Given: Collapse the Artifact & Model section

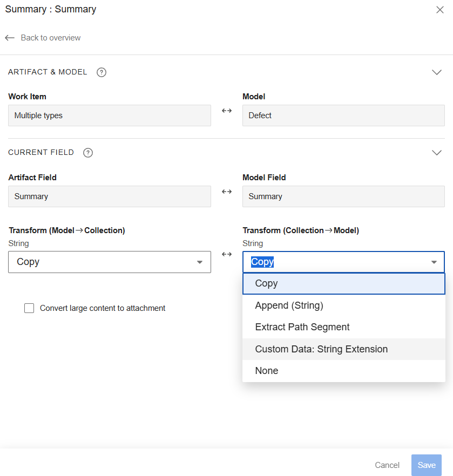Looking at the screenshot, I should coord(437,72).
